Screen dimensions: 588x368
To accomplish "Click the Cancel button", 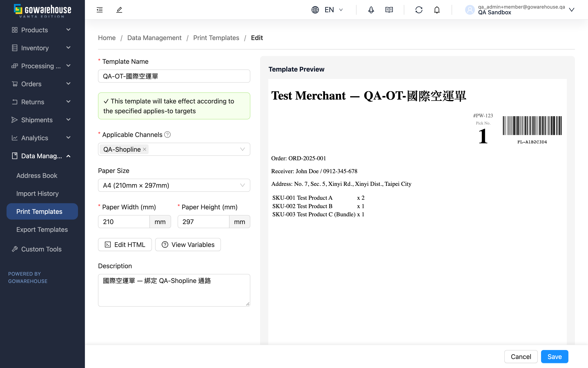I will click(521, 357).
